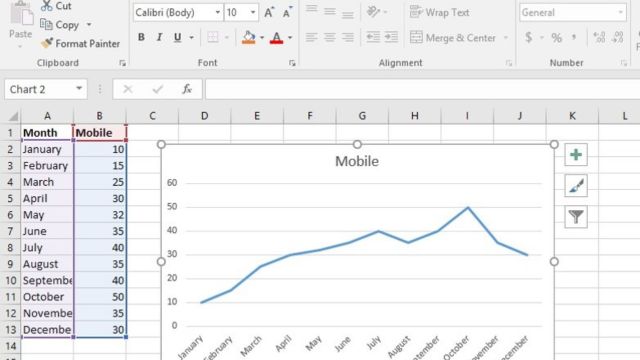This screenshot has width=640, height=360.
Task: Select cell with October
Action: (x=47, y=297)
